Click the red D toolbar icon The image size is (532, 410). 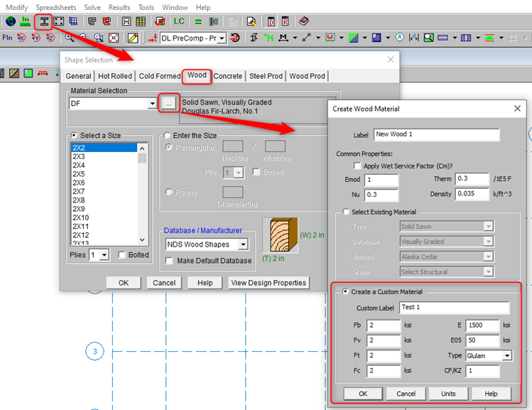point(271,21)
